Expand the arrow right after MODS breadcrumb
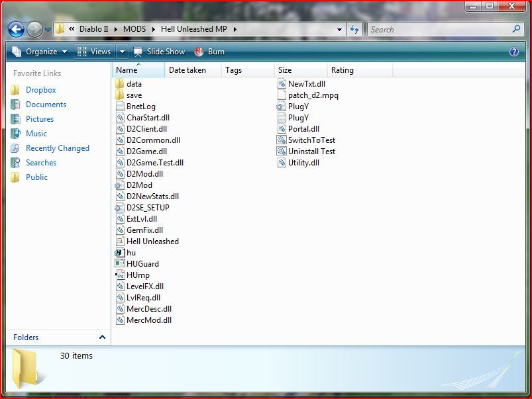The width and height of the screenshot is (532, 399). 153,30
